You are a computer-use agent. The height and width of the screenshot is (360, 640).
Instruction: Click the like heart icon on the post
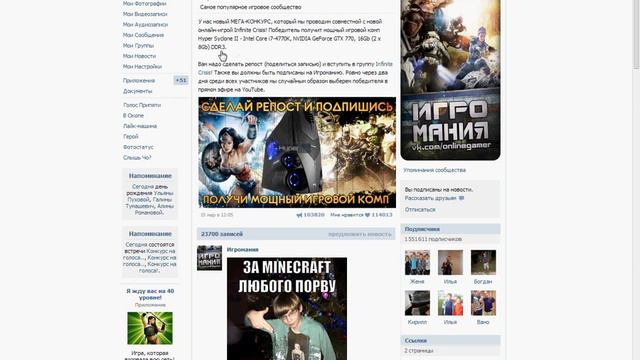pos(367,215)
